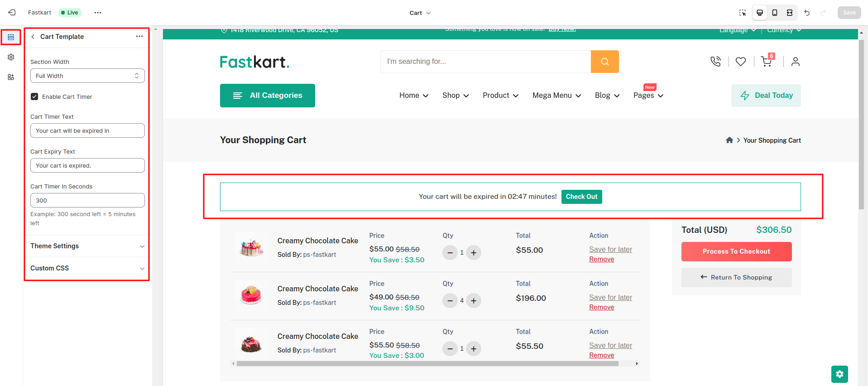This screenshot has width=868, height=386.
Task: Toggle the inspector selection tool
Action: 743,13
